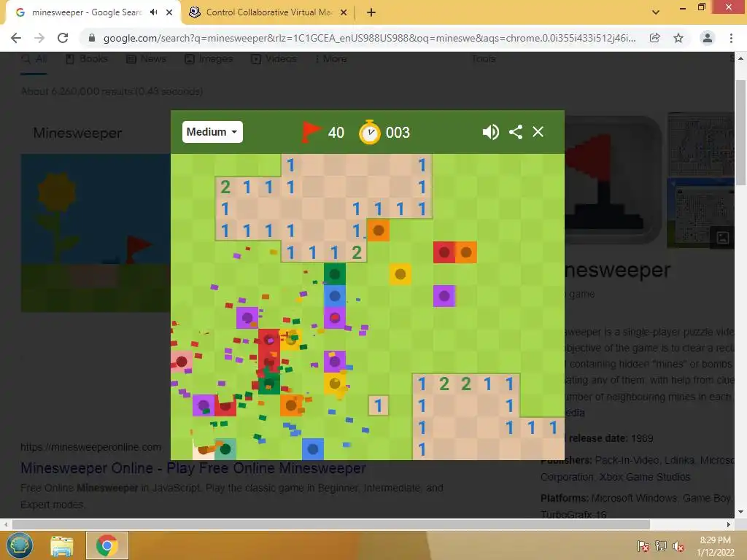The image size is (747, 560).
Task: Click the pink mine tile at left edge
Action: (181, 362)
